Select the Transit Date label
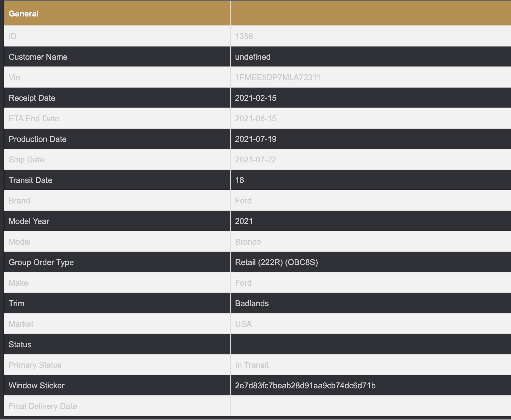 (31, 180)
